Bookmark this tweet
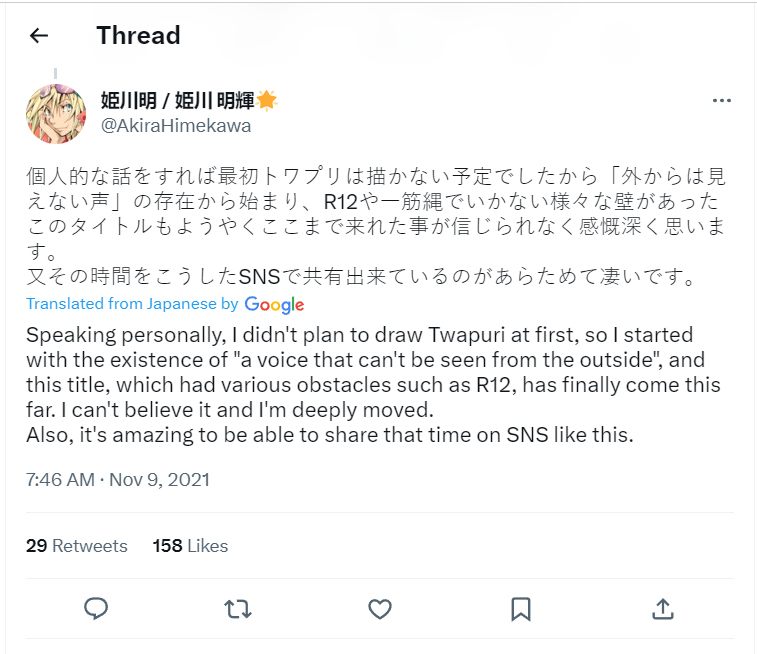This screenshot has height=654, width=757. (520, 607)
